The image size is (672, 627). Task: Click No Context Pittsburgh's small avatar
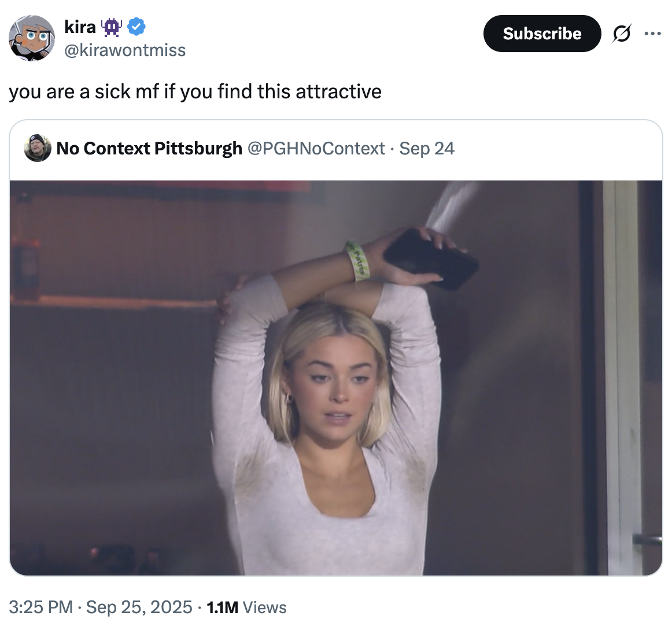(38, 149)
